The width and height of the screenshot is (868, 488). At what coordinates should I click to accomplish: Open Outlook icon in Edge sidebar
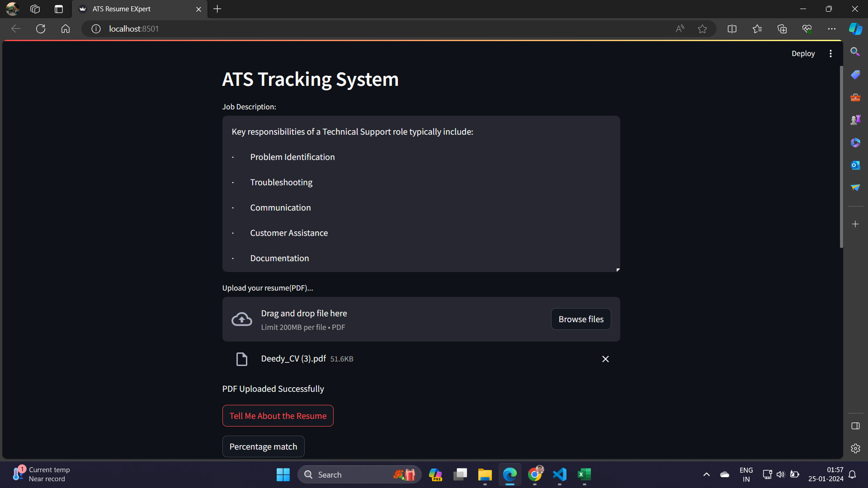tap(855, 165)
